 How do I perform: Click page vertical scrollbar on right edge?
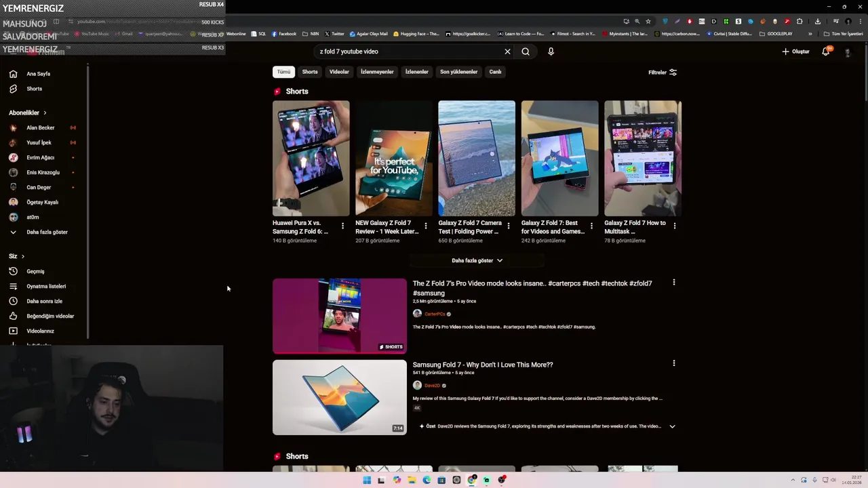pyautogui.click(x=865, y=71)
